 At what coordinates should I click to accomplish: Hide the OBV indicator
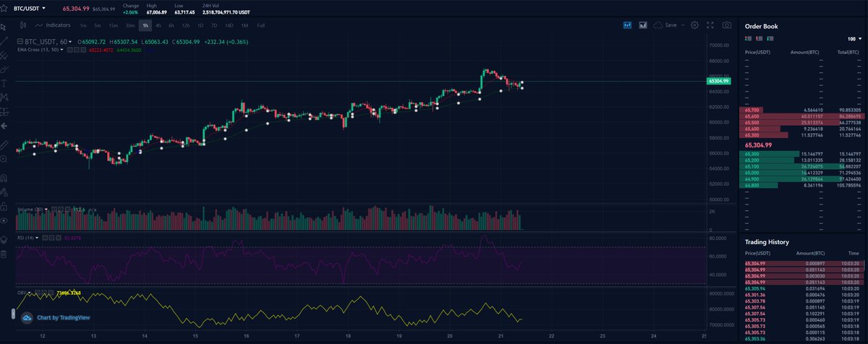click(x=38, y=293)
